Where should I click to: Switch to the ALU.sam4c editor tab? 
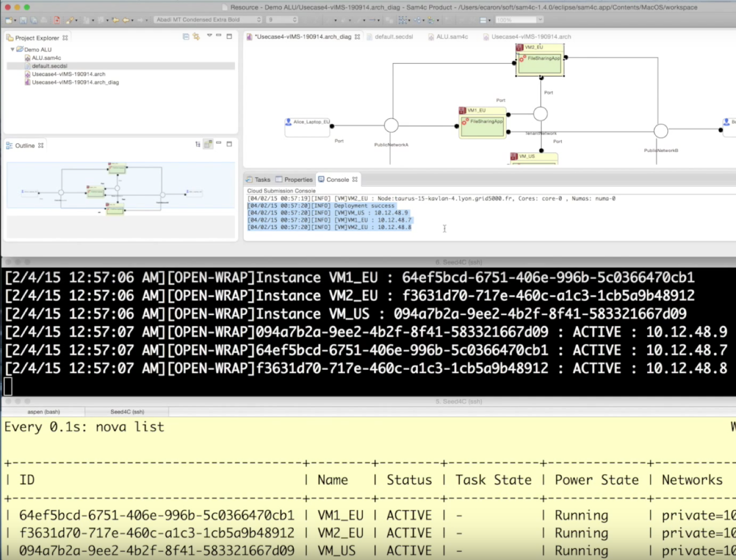(x=448, y=37)
